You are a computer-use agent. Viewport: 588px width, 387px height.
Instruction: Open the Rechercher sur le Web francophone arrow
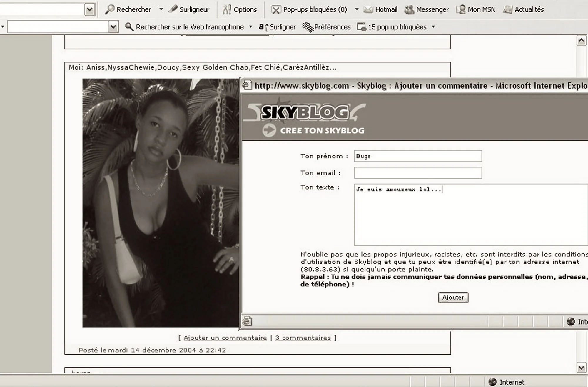coord(250,27)
